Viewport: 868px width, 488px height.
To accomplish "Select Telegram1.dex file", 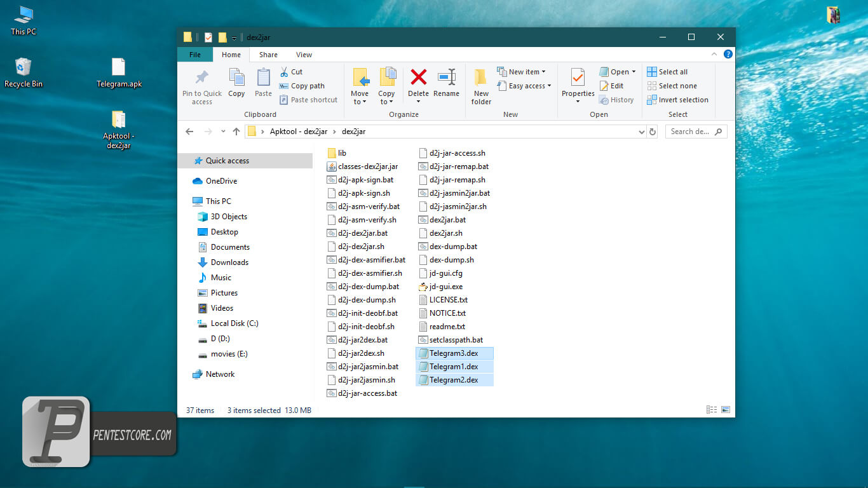I will click(x=454, y=367).
